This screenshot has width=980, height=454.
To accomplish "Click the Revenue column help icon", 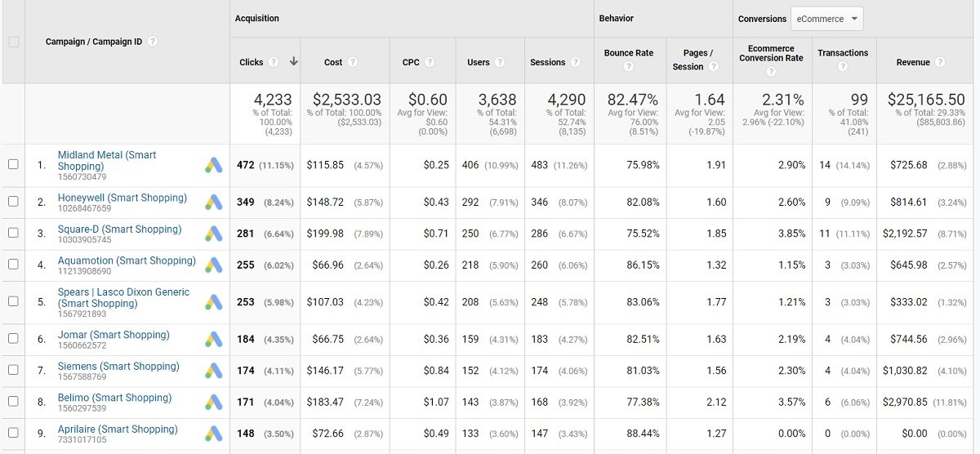I will click(x=940, y=62).
